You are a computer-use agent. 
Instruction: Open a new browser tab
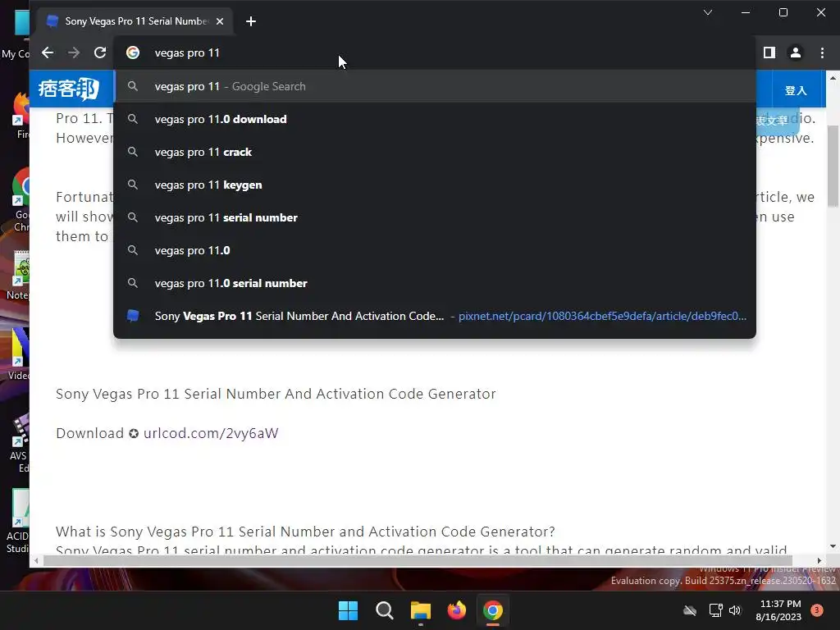[x=251, y=21]
